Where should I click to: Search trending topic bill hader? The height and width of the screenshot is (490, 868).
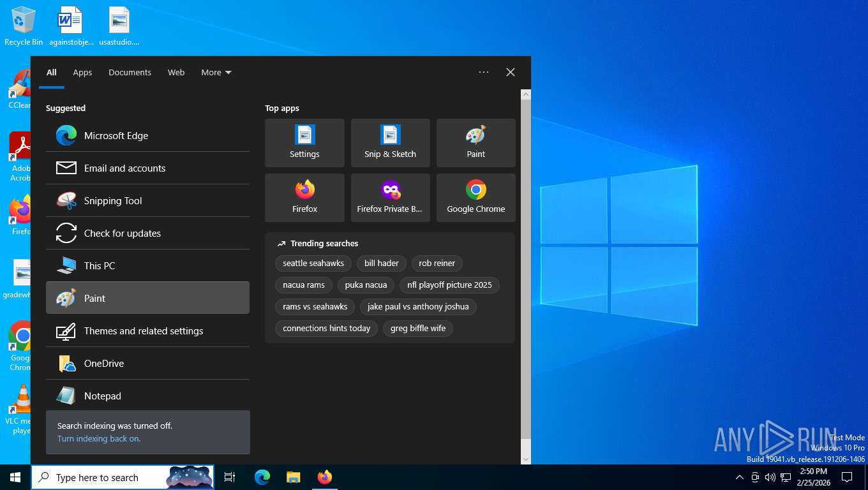382,263
